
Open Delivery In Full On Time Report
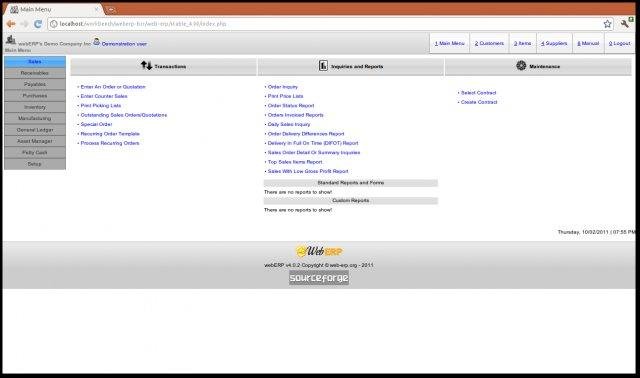pos(313,143)
